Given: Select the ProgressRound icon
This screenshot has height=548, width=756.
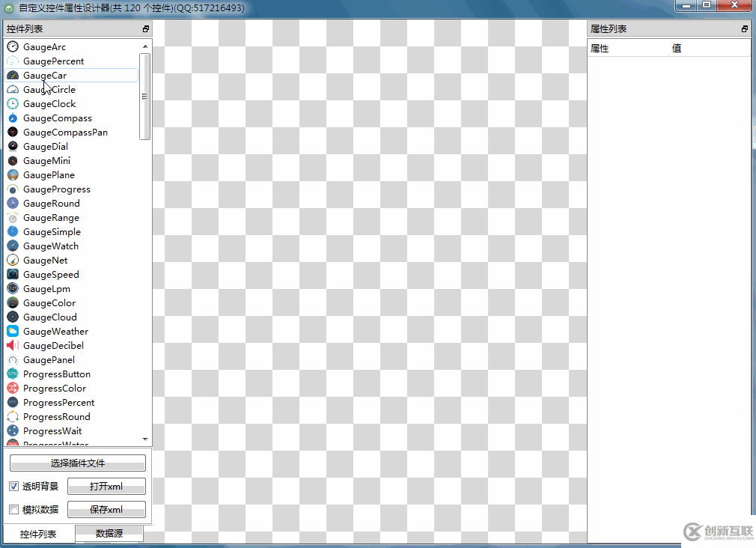Looking at the screenshot, I should [x=13, y=417].
